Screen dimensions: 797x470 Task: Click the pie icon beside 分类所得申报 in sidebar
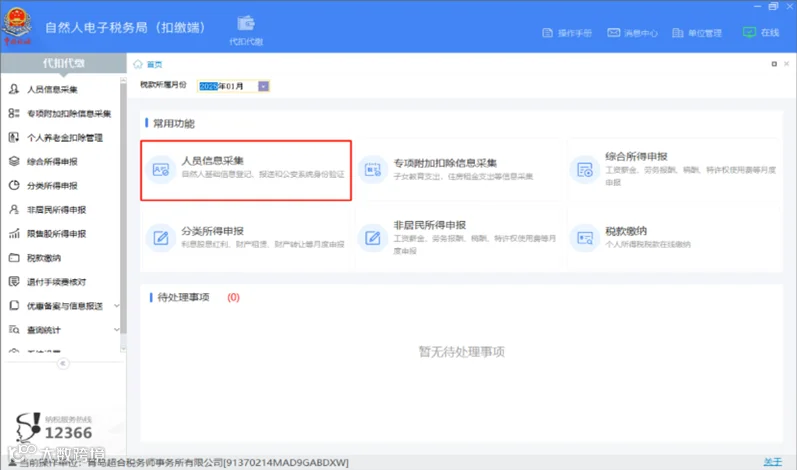(x=14, y=185)
